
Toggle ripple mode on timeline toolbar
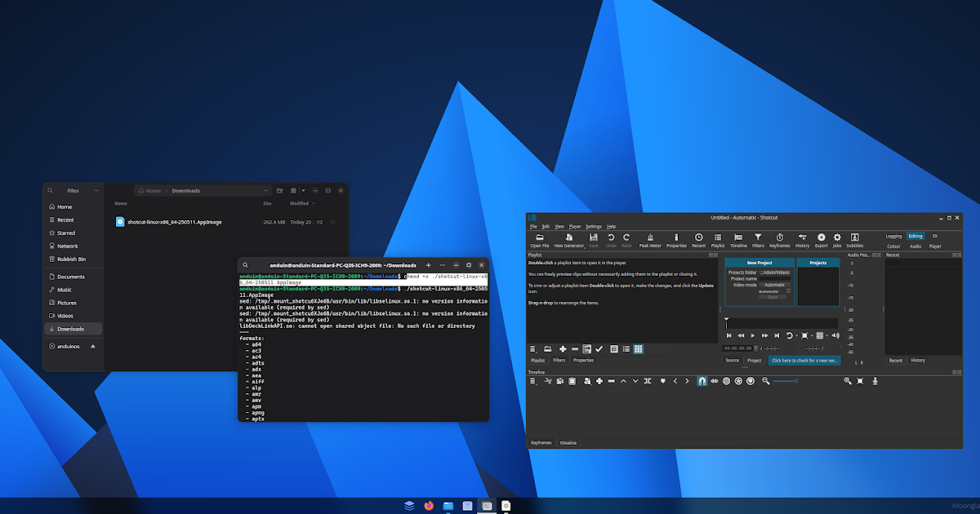(x=726, y=381)
